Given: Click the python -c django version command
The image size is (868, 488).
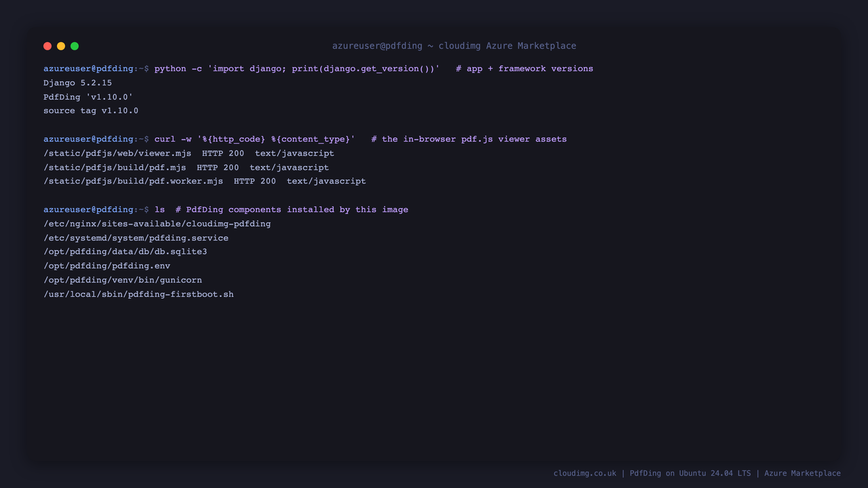Looking at the screenshot, I should pos(297,68).
